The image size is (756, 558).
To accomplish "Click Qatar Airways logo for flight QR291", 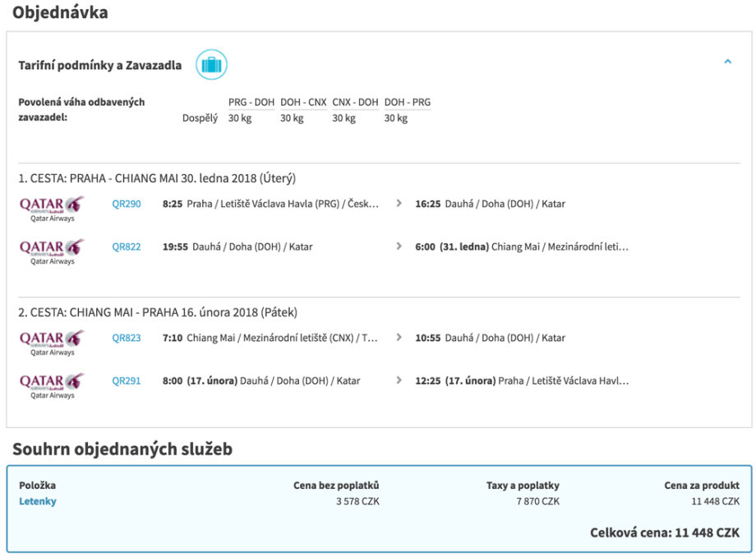I will [x=52, y=384].
